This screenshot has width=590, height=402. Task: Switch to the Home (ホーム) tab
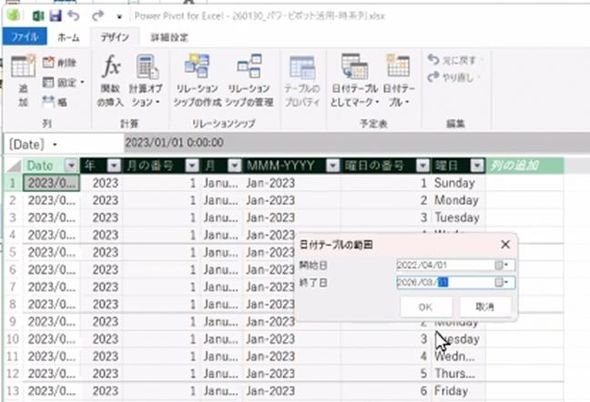(68, 37)
